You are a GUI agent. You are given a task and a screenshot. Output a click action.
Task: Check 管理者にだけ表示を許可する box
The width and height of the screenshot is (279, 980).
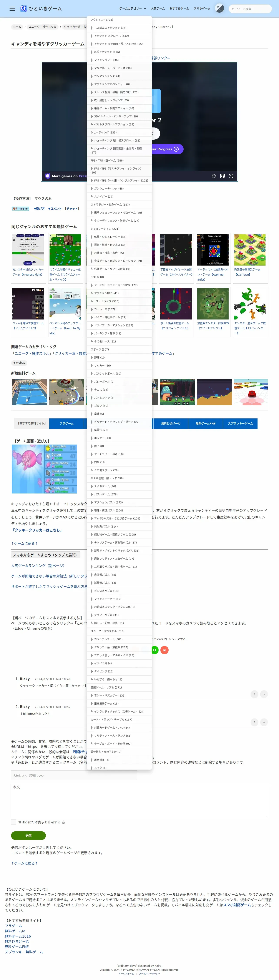(x=14, y=822)
